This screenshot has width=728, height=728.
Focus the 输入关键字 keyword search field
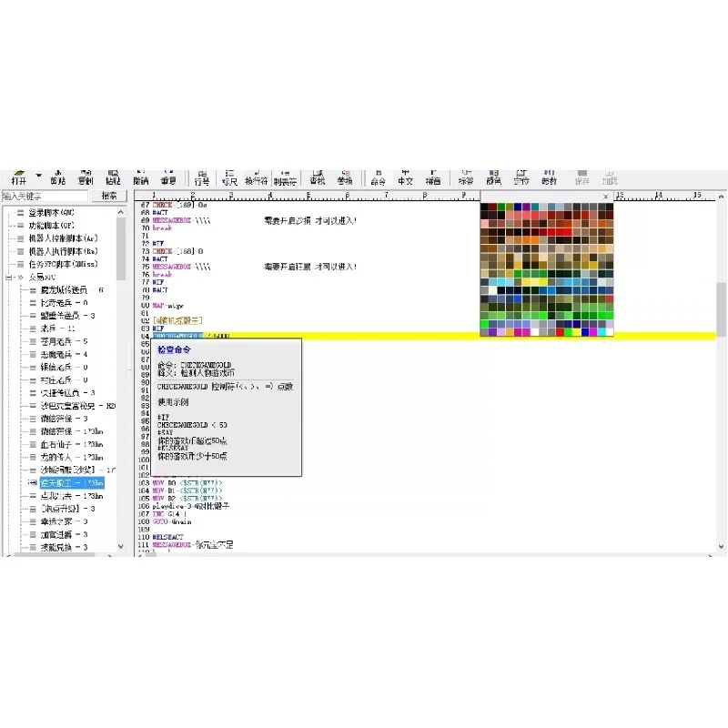[x=45, y=196]
